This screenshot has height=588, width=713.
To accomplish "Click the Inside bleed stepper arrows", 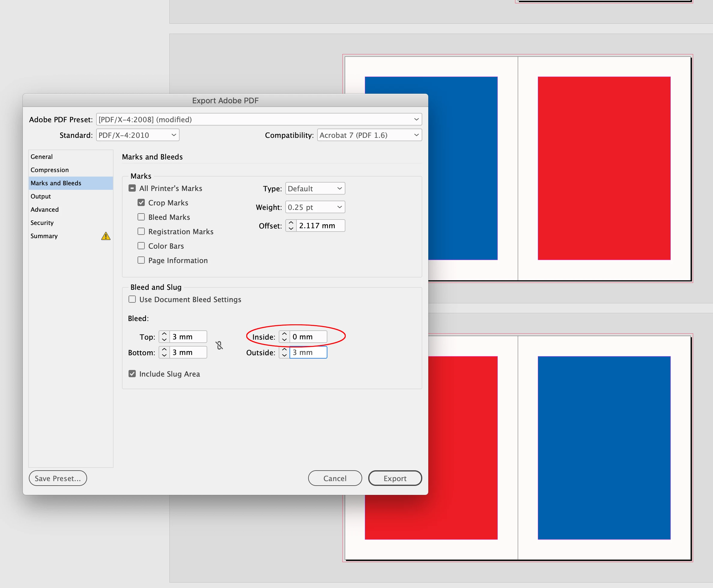I will (x=284, y=337).
